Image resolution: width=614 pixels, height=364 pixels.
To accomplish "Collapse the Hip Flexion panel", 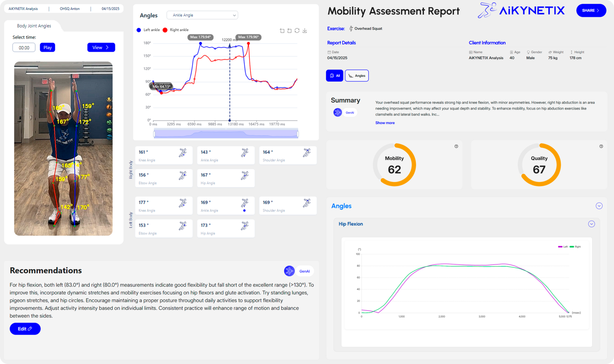I will [591, 224].
